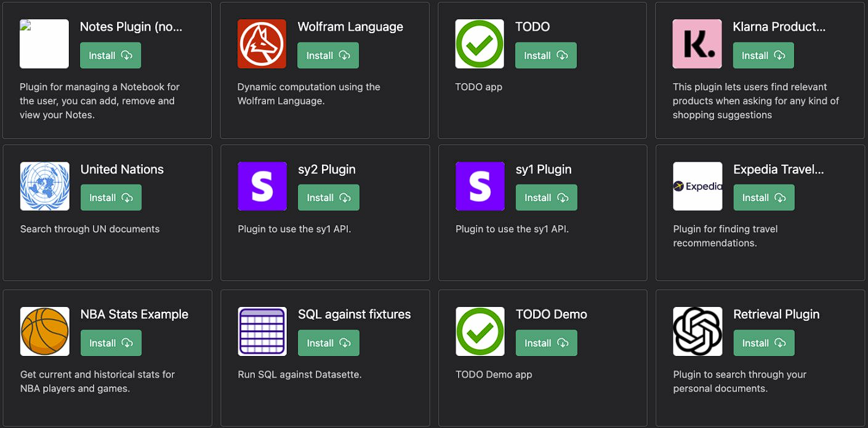Viewport: 868px width, 428px height.
Task: Install the United Nations plugin
Action: click(x=111, y=197)
